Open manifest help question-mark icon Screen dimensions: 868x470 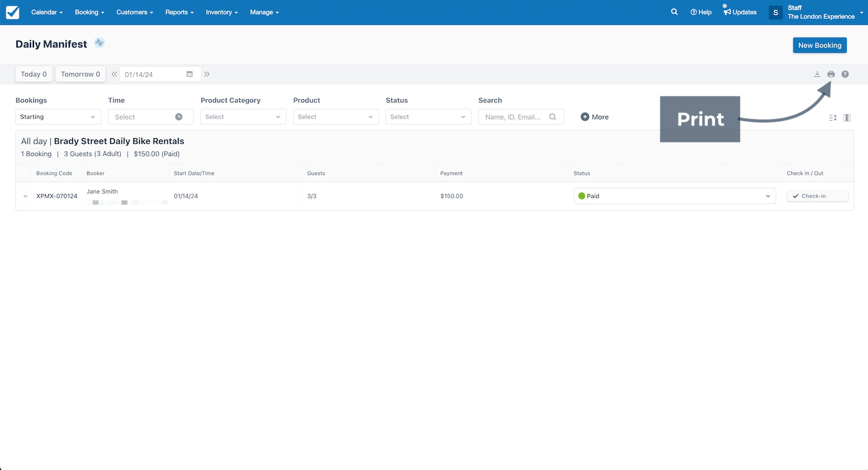pos(845,74)
